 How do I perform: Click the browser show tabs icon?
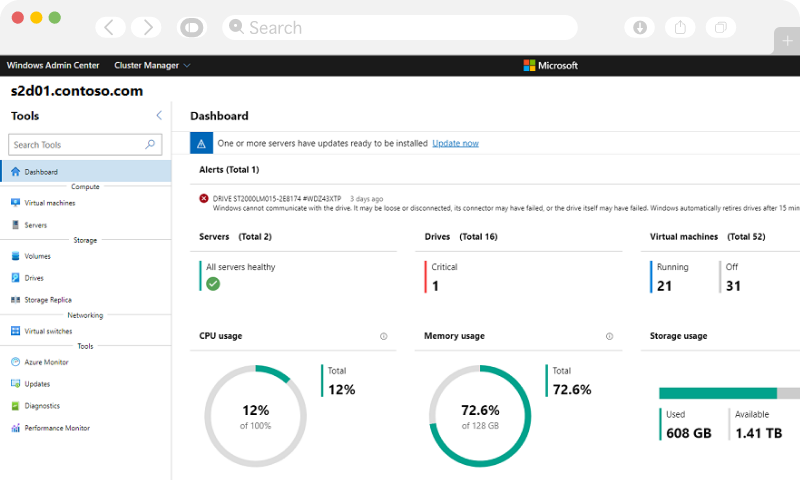[x=721, y=27]
